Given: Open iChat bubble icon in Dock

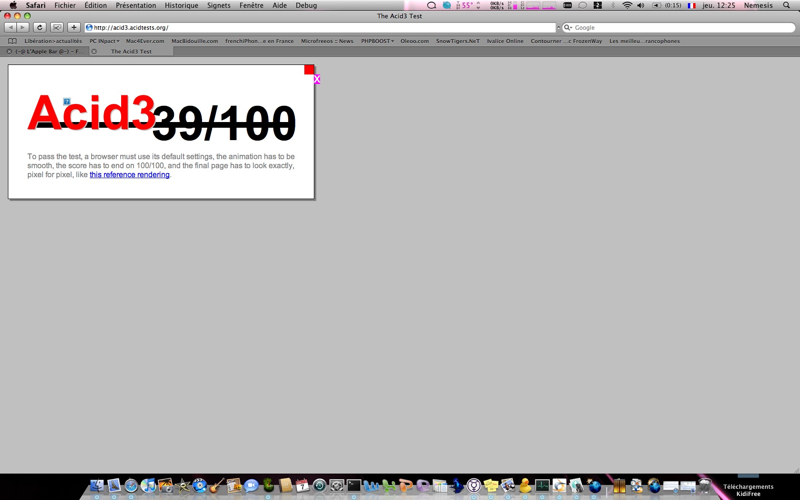Looking at the screenshot, I should (x=251, y=485).
